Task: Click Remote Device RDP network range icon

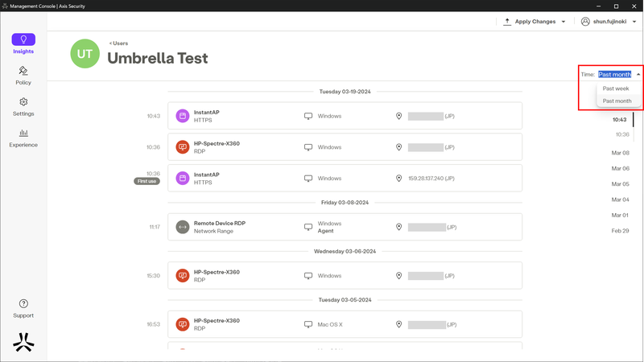Action: click(x=183, y=227)
